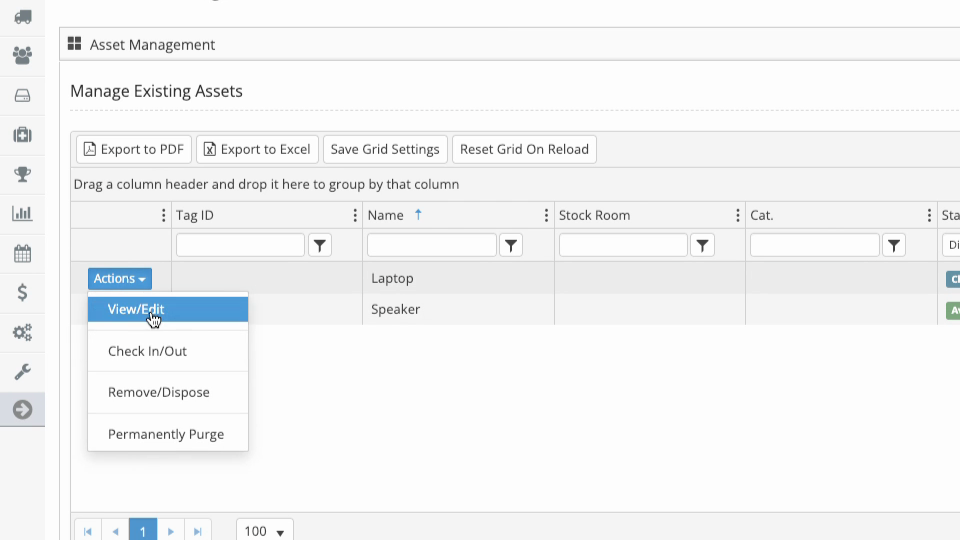Image resolution: width=960 pixels, height=540 pixels.
Task: Open the hard drive sidebar icon
Action: pyautogui.click(x=23, y=96)
